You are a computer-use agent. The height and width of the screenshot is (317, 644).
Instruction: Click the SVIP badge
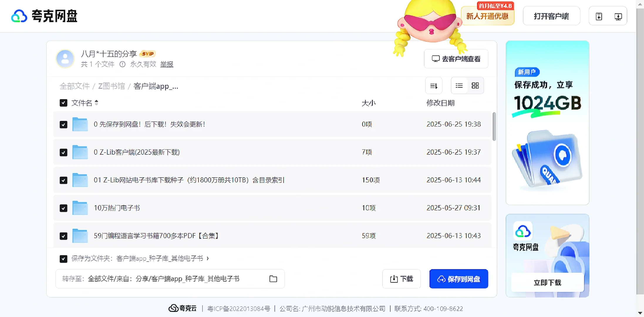click(147, 54)
